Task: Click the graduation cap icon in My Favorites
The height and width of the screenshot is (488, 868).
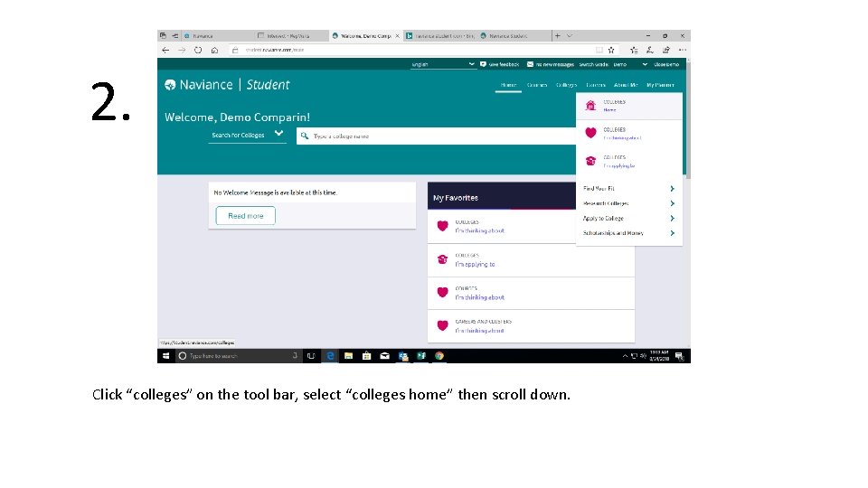Action: pyautogui.click(x=442, y=259)
